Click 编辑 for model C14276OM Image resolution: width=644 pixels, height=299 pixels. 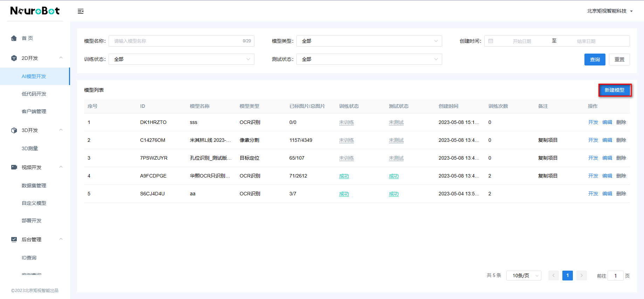pos(607,140)
